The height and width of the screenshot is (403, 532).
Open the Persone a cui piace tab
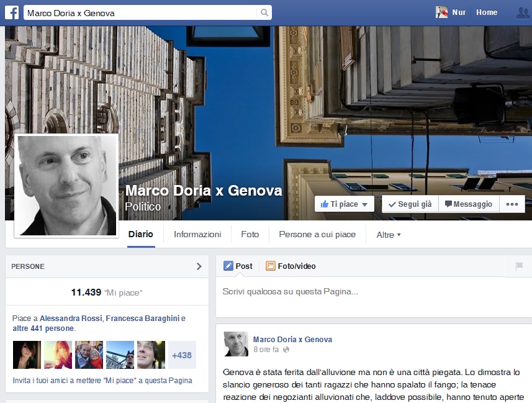tap(317, 234)
